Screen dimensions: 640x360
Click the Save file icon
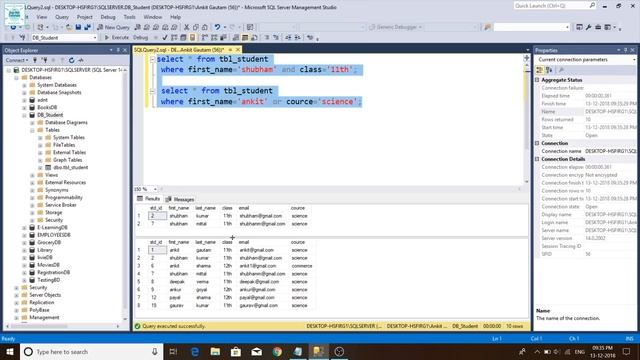78,27
